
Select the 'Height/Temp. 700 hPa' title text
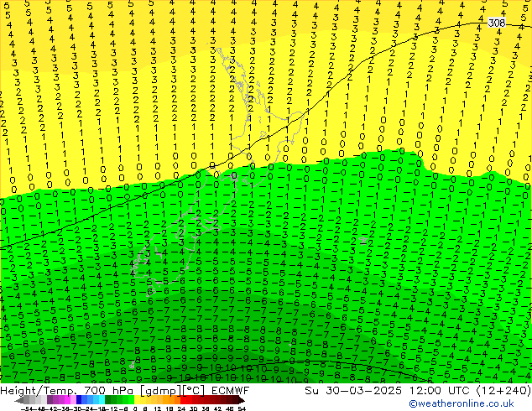[x=67, y=391]
